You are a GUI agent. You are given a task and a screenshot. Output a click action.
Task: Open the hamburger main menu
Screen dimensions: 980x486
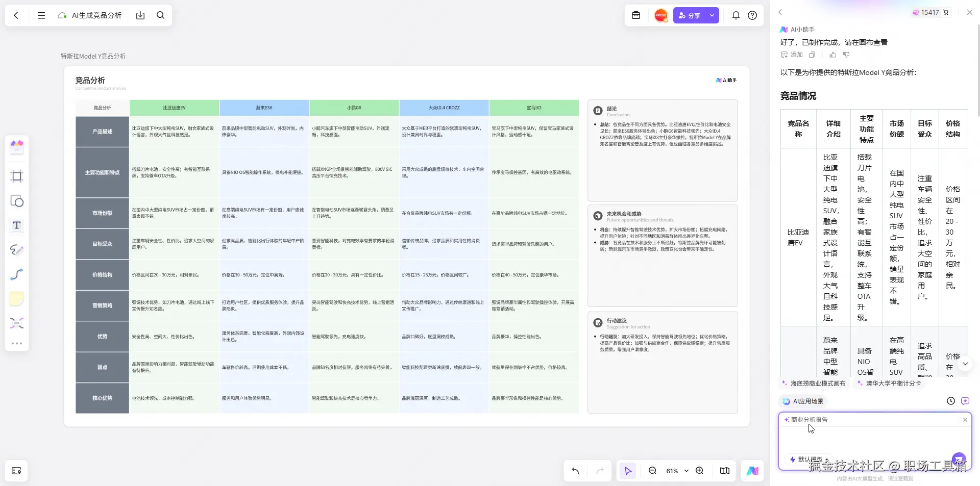pos(41,15)
